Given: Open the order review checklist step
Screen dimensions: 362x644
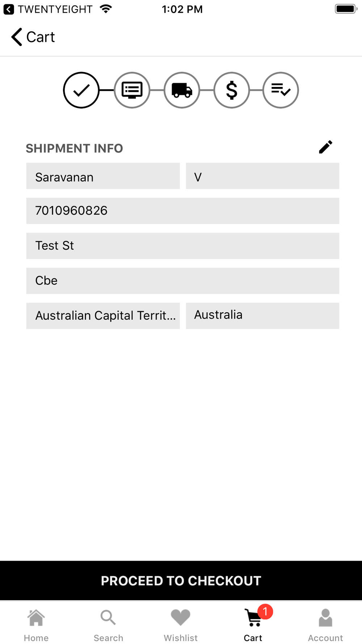Looking at the screenshot, I should pos(281,90).
